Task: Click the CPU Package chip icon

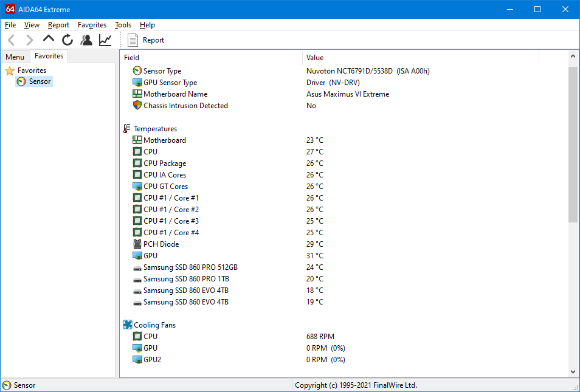Action: click(x=137, y=163)
